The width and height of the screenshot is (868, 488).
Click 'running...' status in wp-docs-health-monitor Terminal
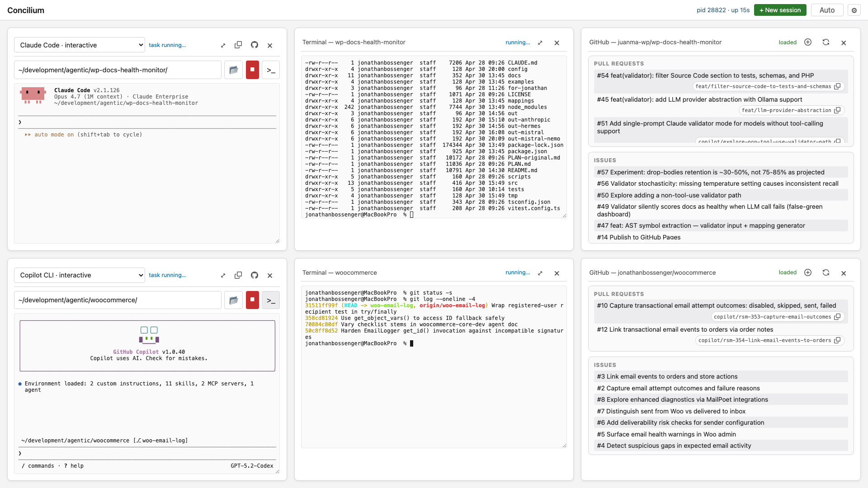pos(518,42)
